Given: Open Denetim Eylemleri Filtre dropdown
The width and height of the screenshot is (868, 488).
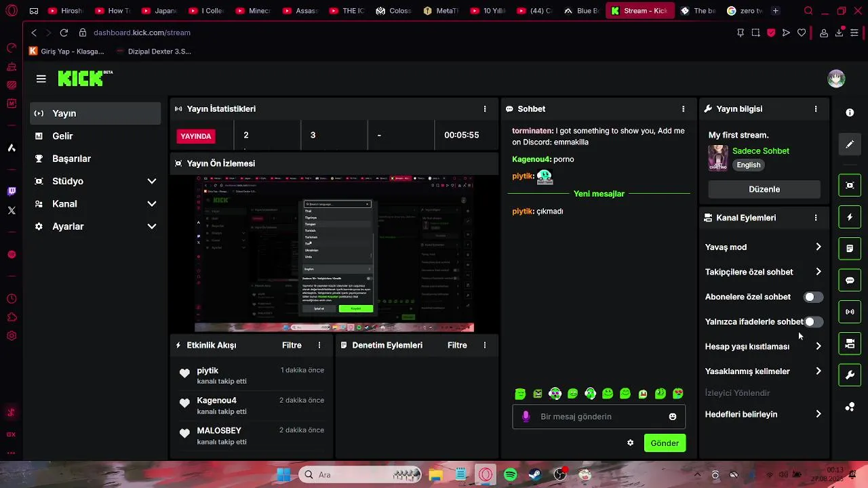Looking at the screenshot, I should [457, 345].
